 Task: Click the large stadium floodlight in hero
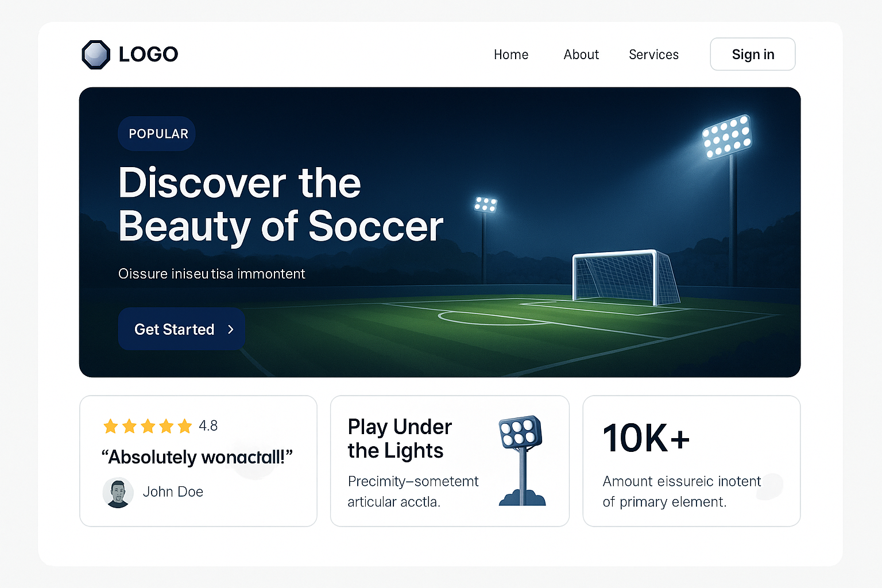(727, 137)
